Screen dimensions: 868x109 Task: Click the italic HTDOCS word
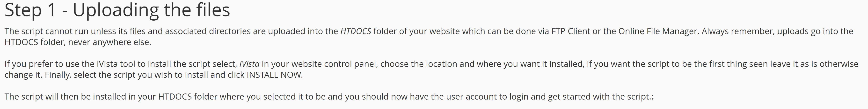356,31
